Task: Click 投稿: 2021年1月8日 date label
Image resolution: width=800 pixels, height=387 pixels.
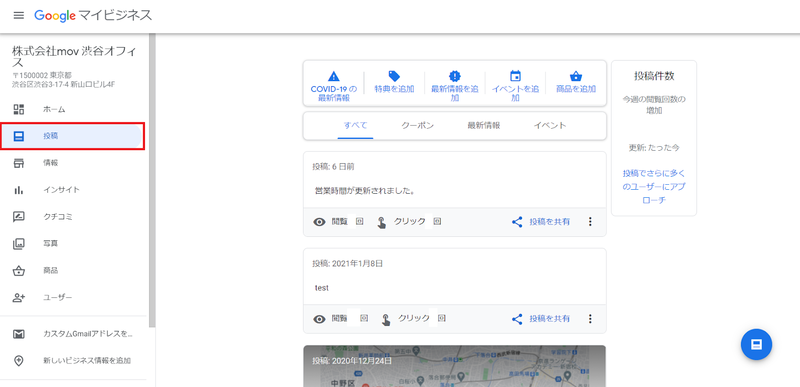Action: 347,264
